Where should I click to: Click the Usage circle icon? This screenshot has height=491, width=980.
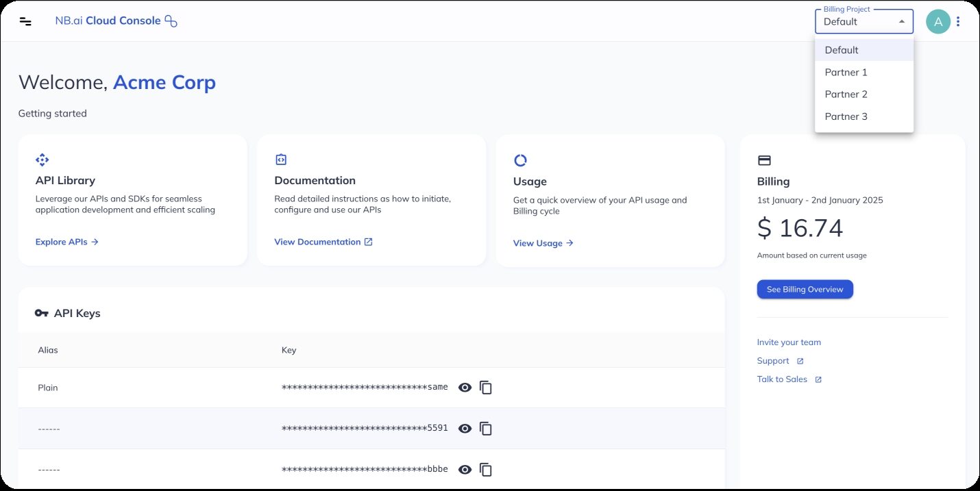(520, 160)
